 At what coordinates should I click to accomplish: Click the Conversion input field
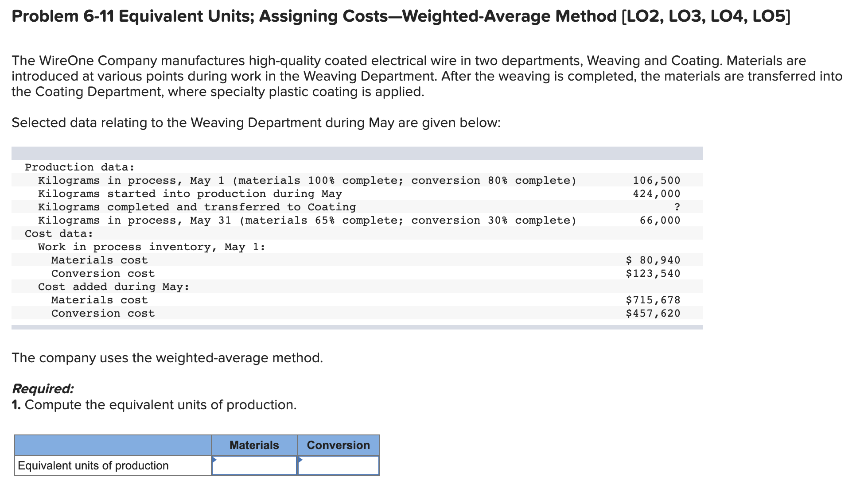(339, 465)
